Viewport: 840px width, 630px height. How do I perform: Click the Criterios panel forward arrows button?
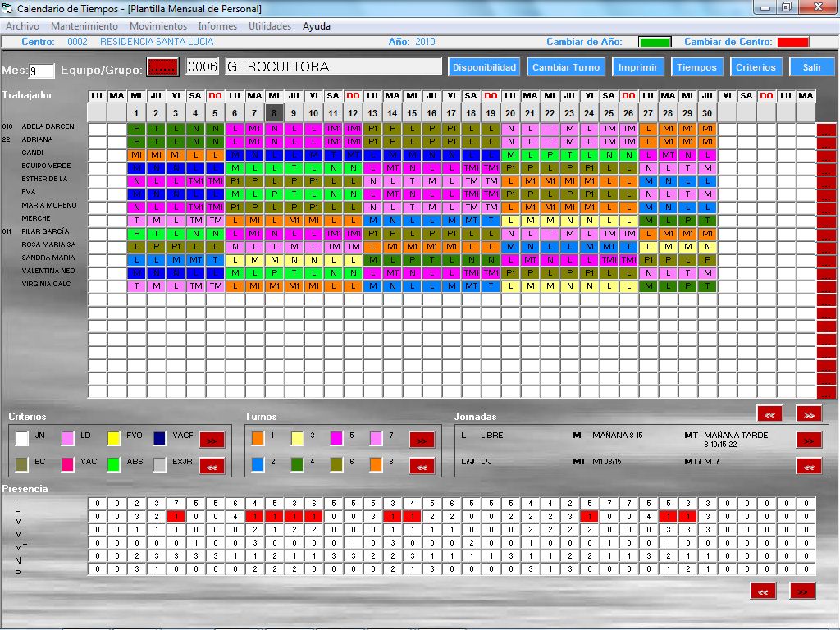point(212,440)
